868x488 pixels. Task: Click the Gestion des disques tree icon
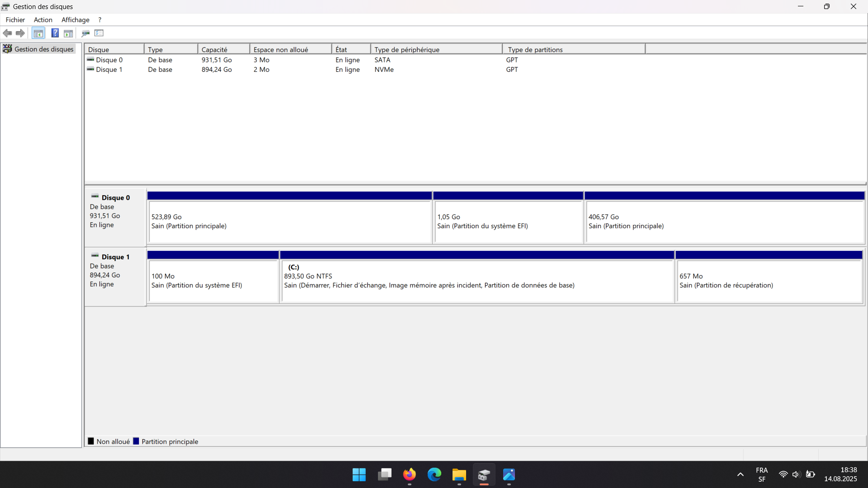click(7, 49)
